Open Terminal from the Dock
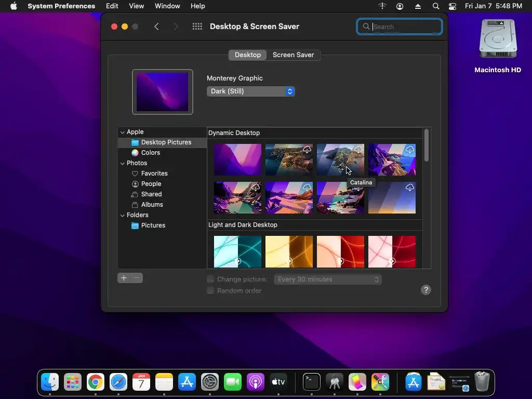This screenshot has width=532, height=399. pos(312,382)
